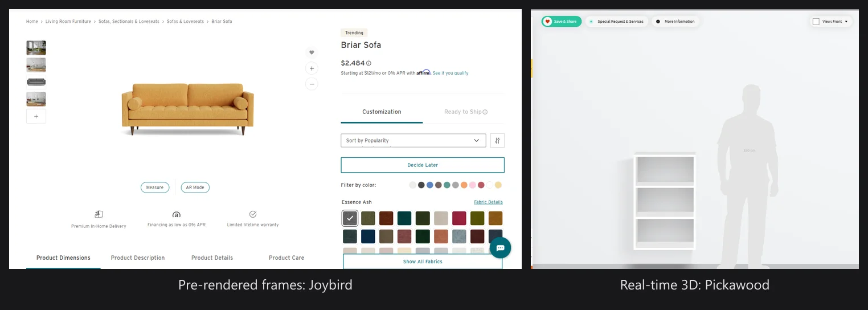Click the Save & Share button on Pickawood
This screenshot has height=310, width=868.
tap(561, 22)
